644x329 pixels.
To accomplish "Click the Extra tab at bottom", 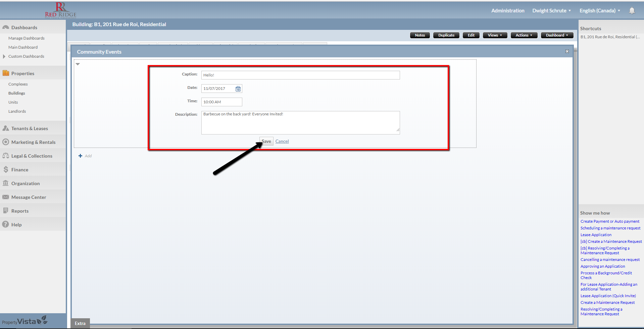I will pyautogui.click(x=80, y=323).
